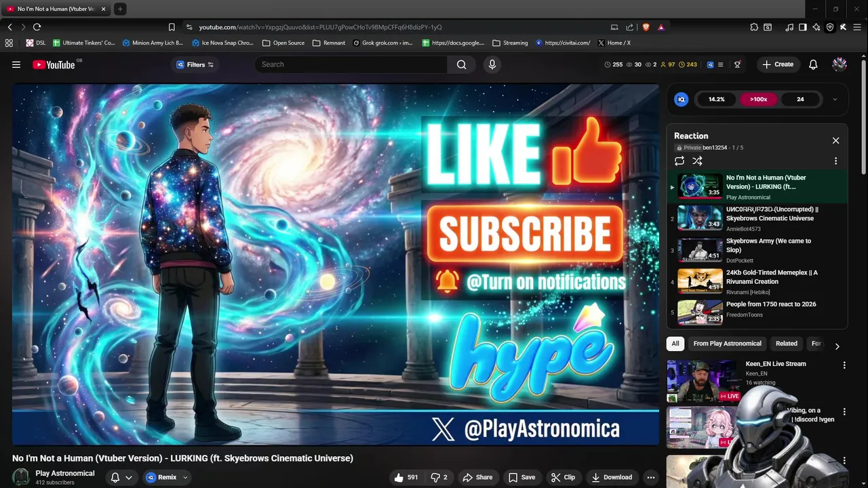Image resolution: width=868 pixels, height=488 pixels.
Task: Expand the Remix dropdown chevron
Action: click(184, 477)
